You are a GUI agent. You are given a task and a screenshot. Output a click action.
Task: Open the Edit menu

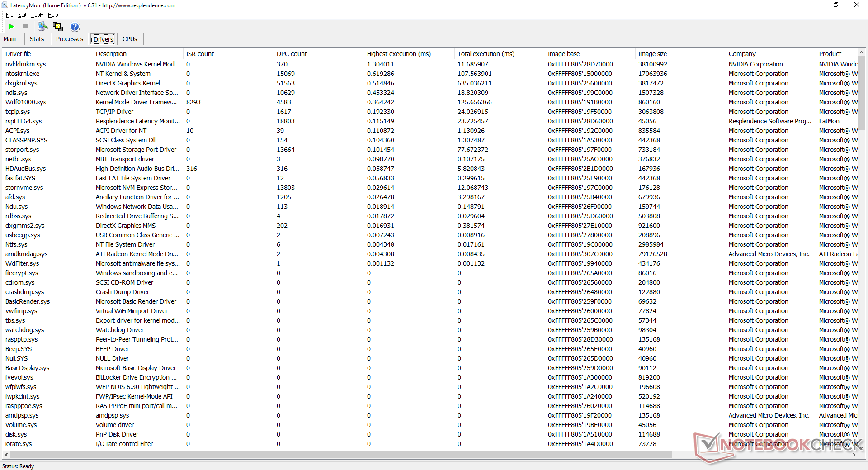click(x=22, y=15)
